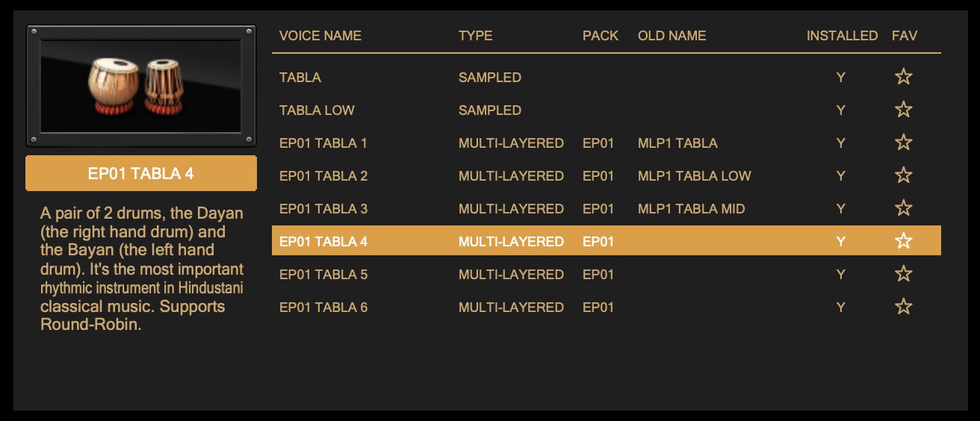Click the tabla drums thumbnail image
The width and height of the screenshot is (980, 421).
coord(140,86)
